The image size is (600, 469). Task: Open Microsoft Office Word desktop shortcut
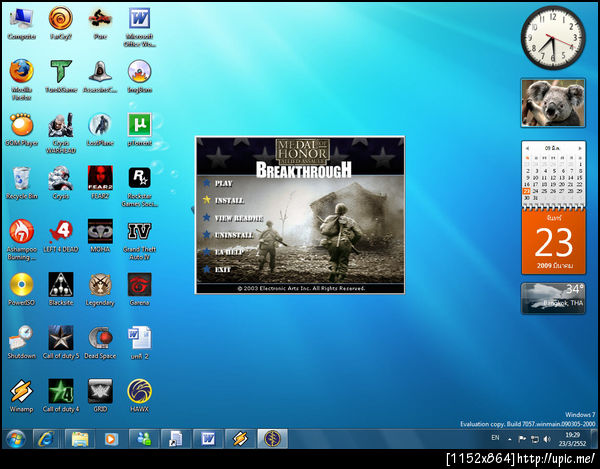[x=139, y=28]
